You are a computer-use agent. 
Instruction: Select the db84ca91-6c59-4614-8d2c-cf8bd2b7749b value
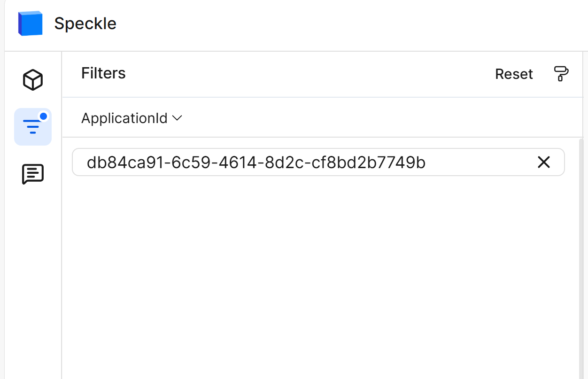click(256, 162)
